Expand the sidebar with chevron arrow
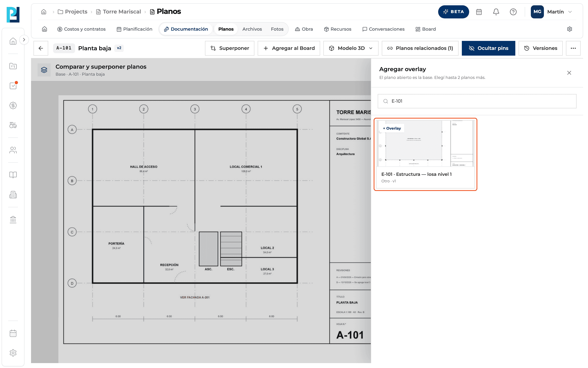588x368 pixels. (x=24, y=40)
